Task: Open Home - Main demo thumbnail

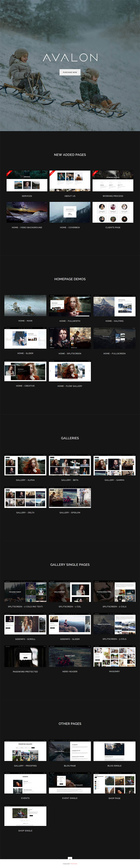Action: coord(25,306)
